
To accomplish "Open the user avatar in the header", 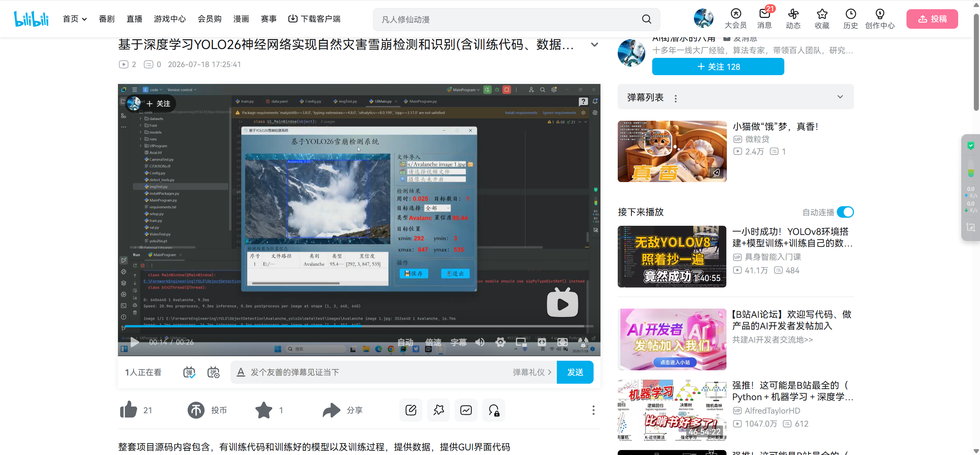I will (704, 18).
